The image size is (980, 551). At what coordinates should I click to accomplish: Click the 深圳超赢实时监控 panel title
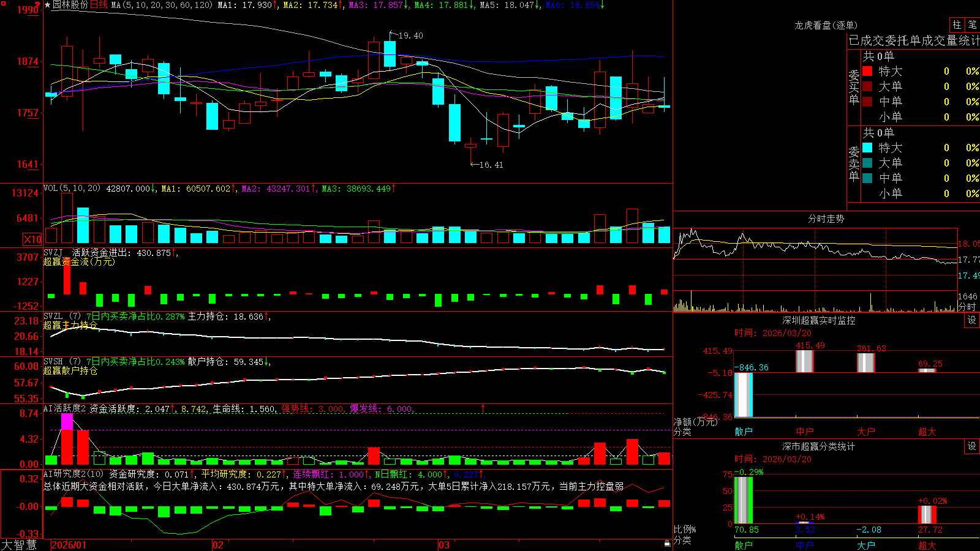point(818,320)
